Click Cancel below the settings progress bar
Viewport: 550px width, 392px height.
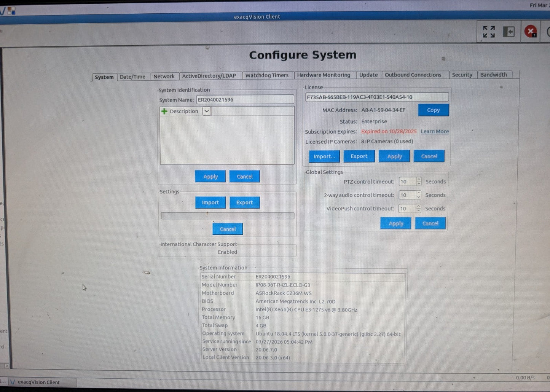click(x=228, y=229)
